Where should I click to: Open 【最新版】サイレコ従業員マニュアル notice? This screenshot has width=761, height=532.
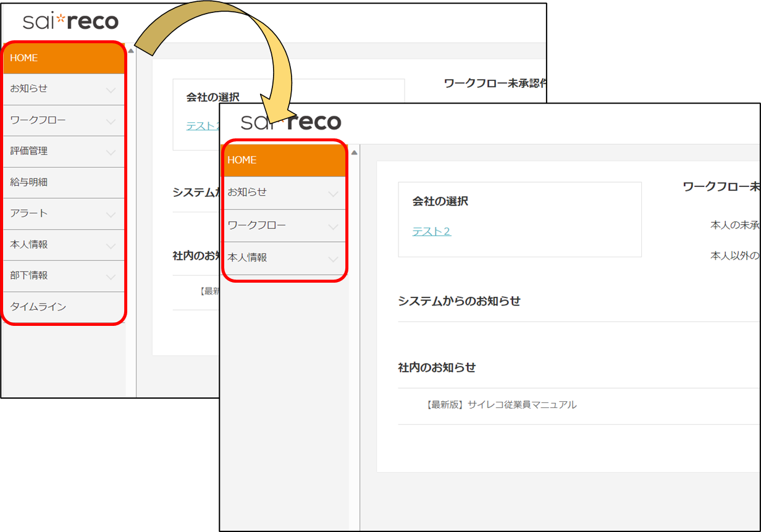tap(501, 405)
